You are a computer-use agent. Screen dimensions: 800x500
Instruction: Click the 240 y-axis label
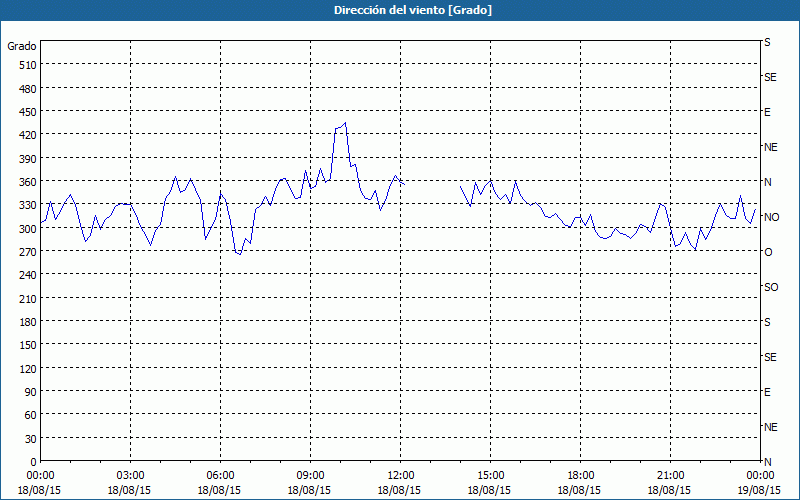(x=28, y=276)
